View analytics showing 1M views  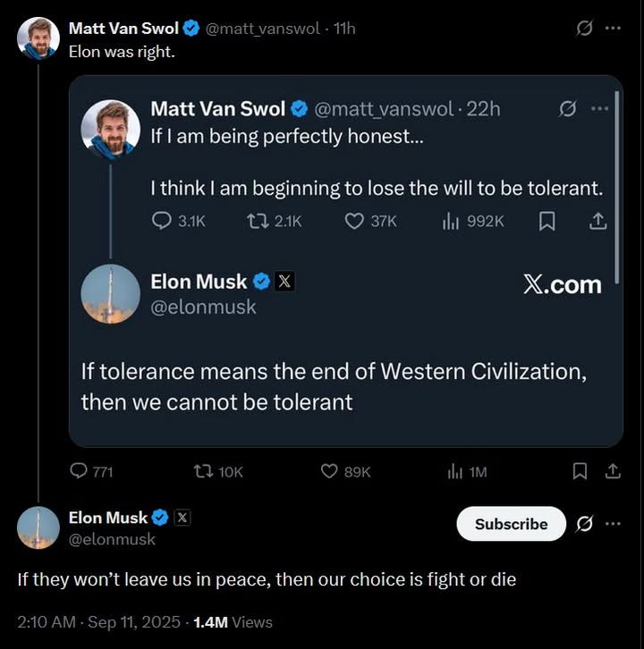click(455, 471)
